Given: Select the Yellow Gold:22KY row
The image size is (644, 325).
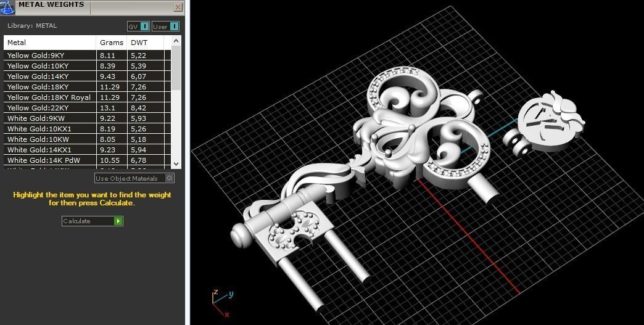Looking at the screenshot, I should [87, 107].
